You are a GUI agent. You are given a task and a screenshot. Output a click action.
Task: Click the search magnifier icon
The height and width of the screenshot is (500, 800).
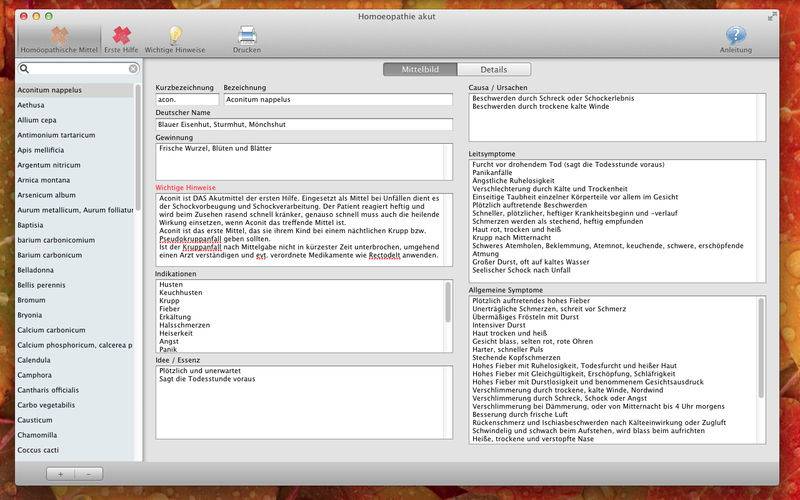point(24,69)
